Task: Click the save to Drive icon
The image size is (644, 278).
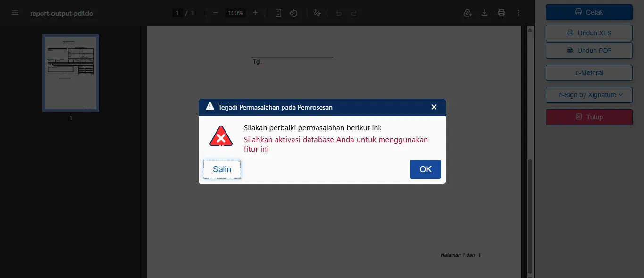Action: pos(468,13)
